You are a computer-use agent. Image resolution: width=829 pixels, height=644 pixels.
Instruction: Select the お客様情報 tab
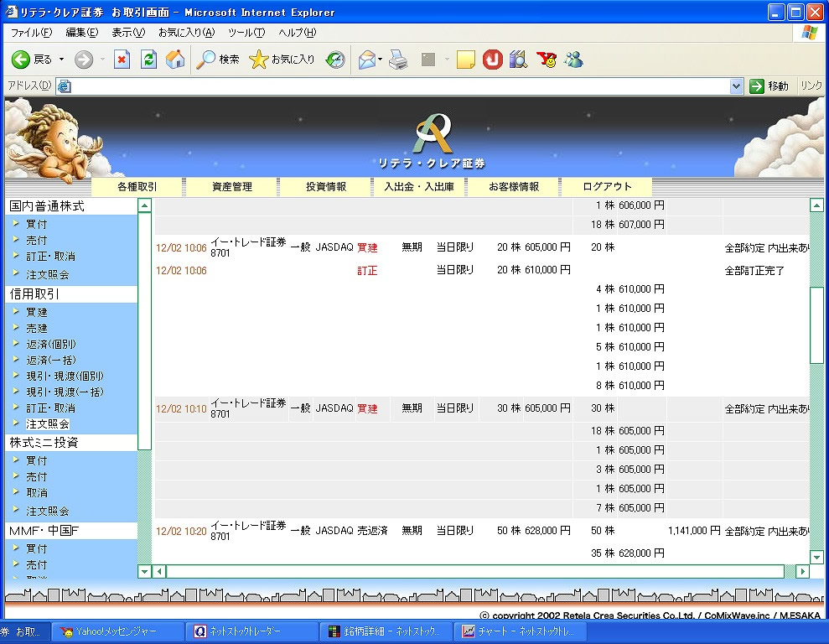pos(513,187)
